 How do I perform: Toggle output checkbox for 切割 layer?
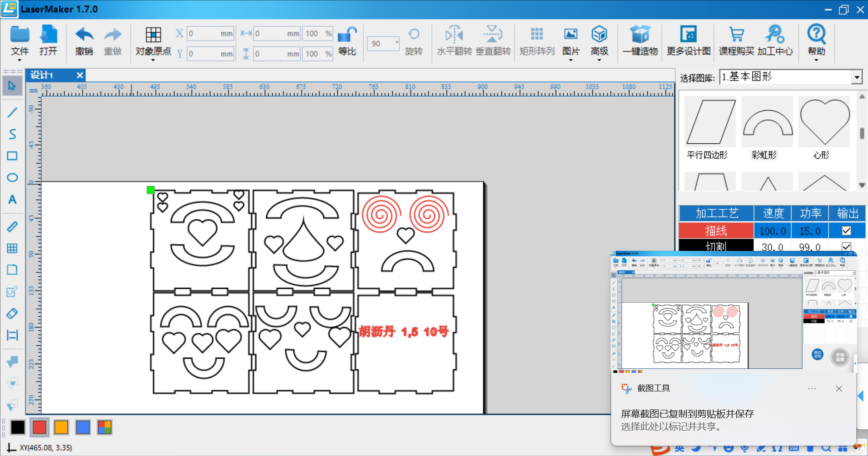pos(846,246)
